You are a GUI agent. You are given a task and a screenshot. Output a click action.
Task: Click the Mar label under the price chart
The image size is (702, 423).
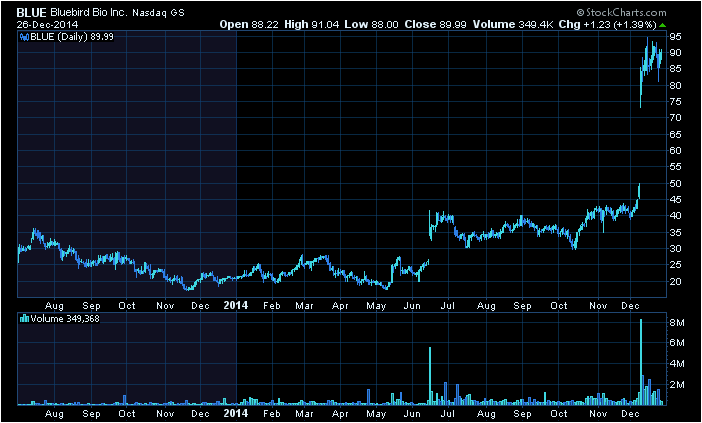point(304,306)
